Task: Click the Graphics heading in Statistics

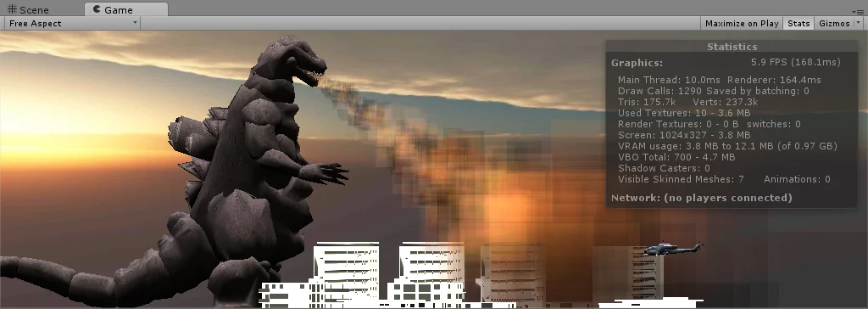Action: pyautogui.click(x=637, y=63)
